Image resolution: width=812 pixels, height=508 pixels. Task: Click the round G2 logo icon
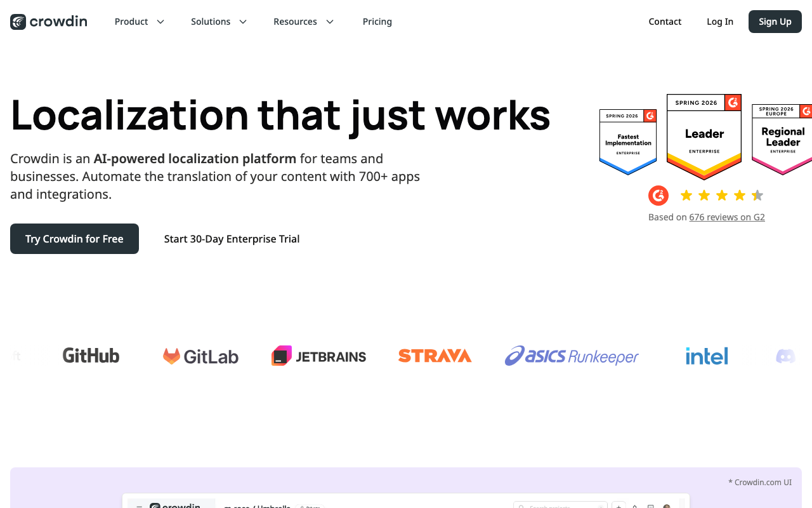coord(658,196)
